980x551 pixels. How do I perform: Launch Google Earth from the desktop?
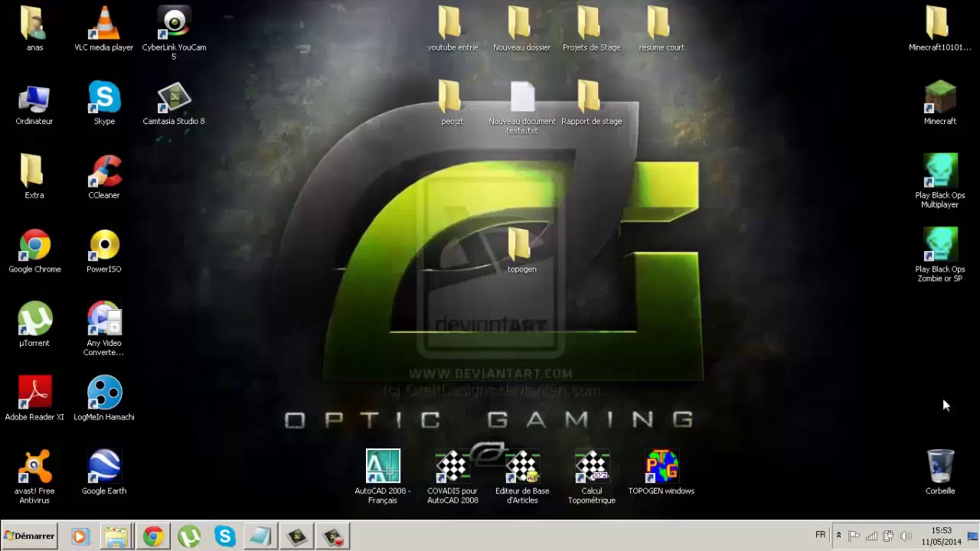104,473
